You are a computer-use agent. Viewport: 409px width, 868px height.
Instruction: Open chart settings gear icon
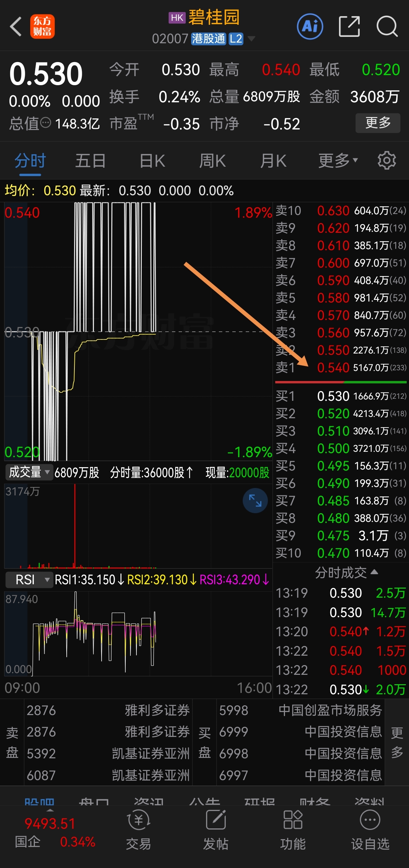[387, 161]
